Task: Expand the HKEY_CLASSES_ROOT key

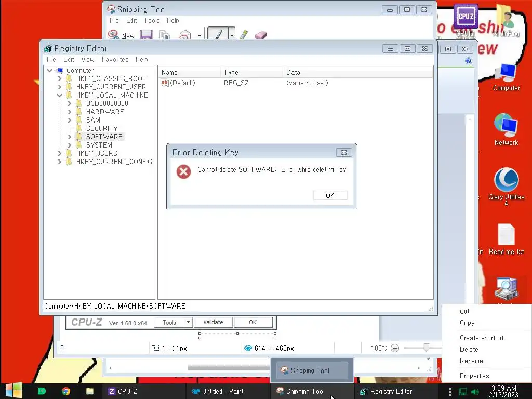Action: (59, 78)
